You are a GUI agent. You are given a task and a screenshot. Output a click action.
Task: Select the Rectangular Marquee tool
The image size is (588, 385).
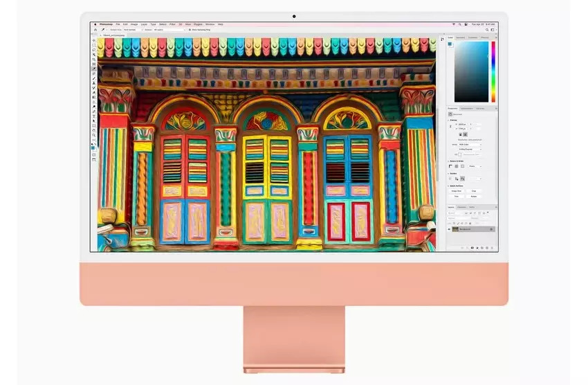94,45
